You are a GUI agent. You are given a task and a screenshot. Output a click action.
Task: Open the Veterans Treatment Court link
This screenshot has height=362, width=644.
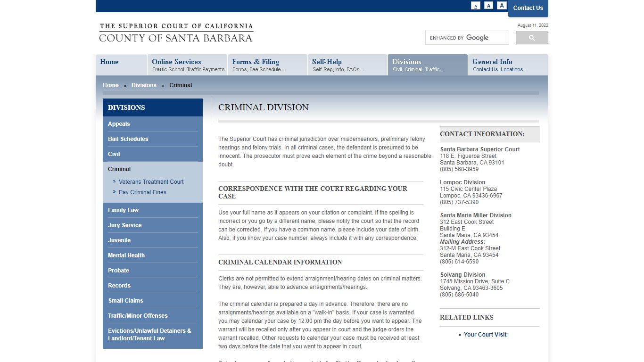pos(151,182)
